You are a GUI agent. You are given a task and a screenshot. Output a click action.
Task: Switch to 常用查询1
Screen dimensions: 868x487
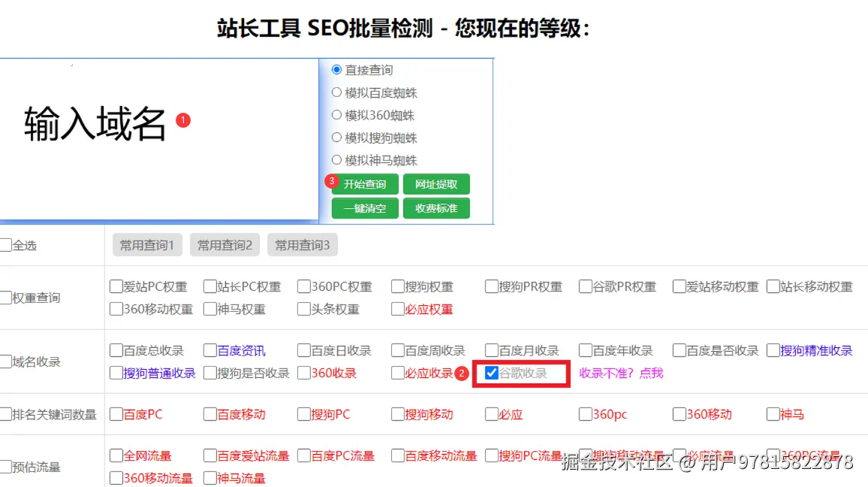tap(146, 244)
